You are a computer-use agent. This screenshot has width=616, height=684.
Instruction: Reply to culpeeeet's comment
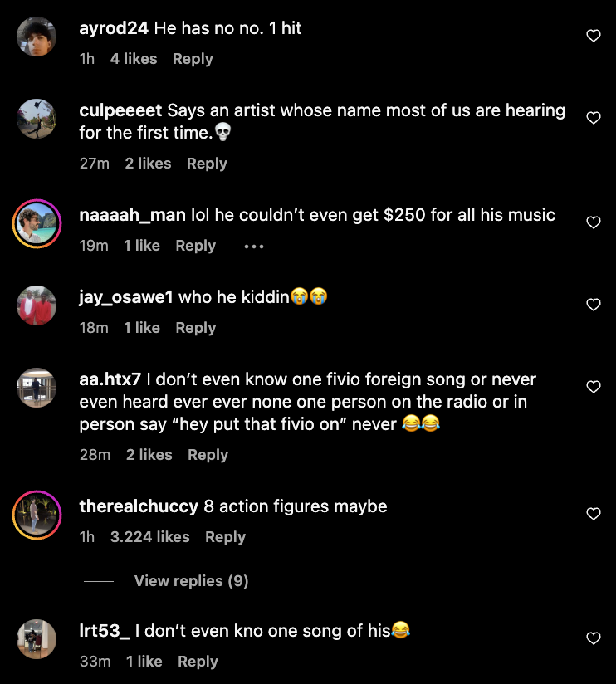(x=207, y=164)
